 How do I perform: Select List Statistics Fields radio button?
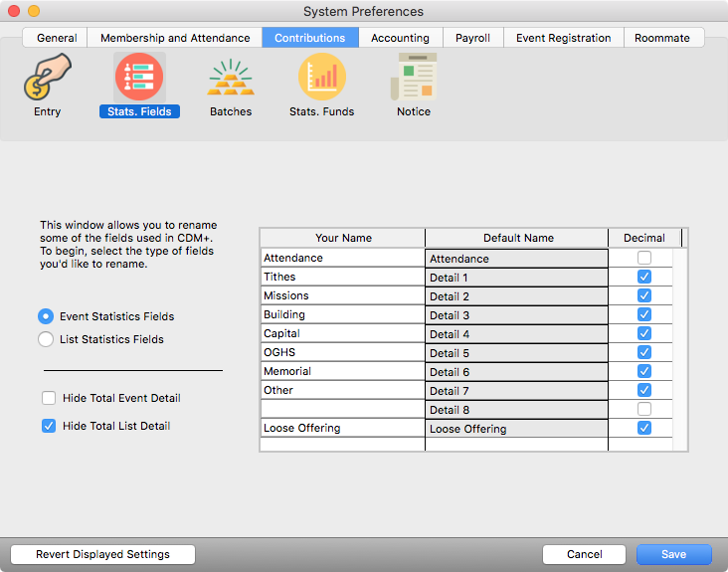point(46,339)
